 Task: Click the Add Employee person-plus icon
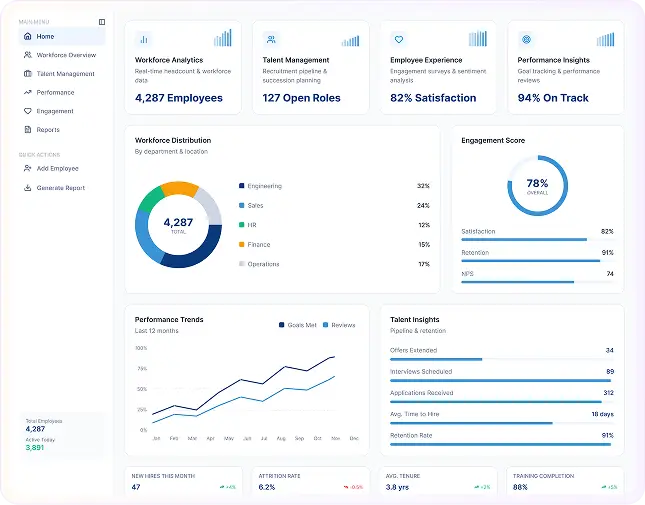[28, 168]
